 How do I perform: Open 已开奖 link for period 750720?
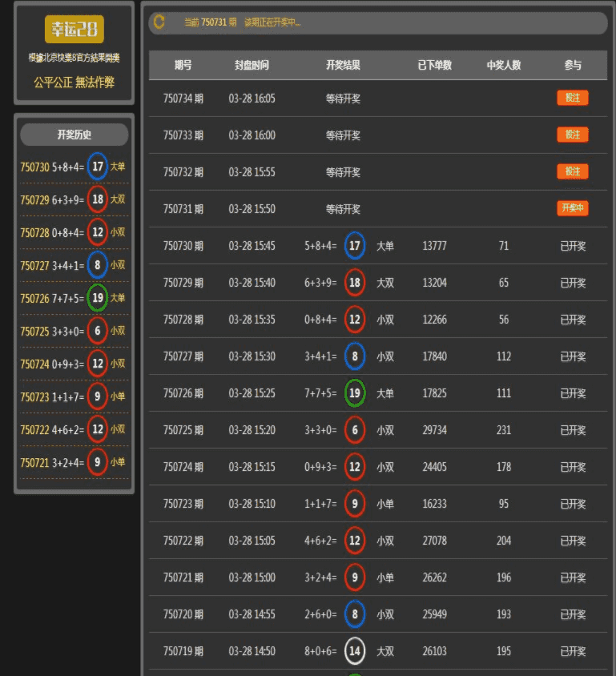[573, 614]
